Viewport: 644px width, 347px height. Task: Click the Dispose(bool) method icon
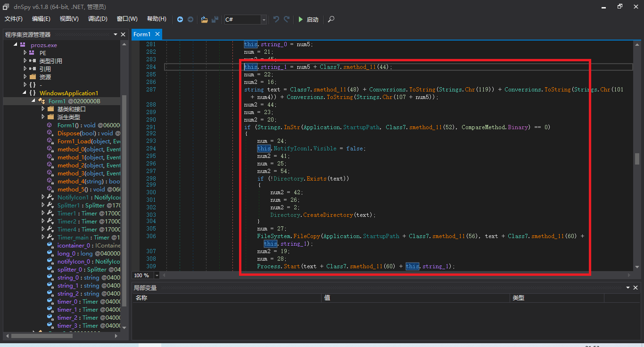(x=50, y=133)
